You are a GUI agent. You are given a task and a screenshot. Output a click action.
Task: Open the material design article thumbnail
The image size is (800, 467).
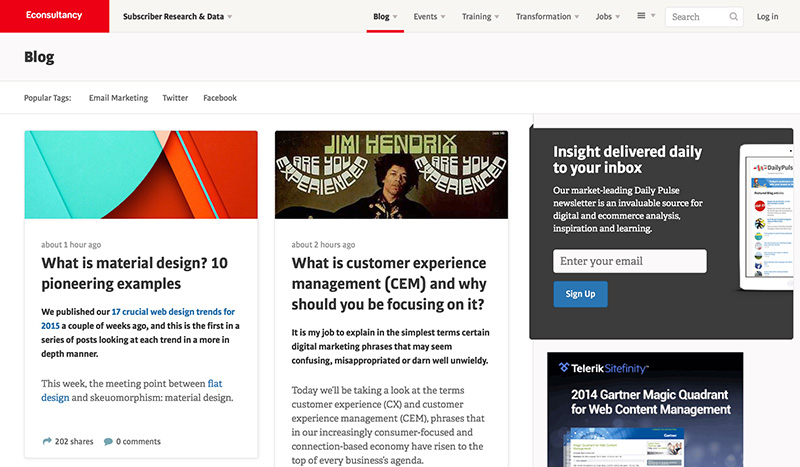pos(141,175)
